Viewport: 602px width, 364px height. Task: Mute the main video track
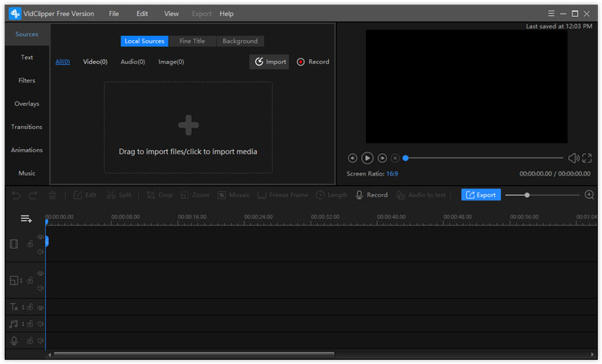[40, 252]
